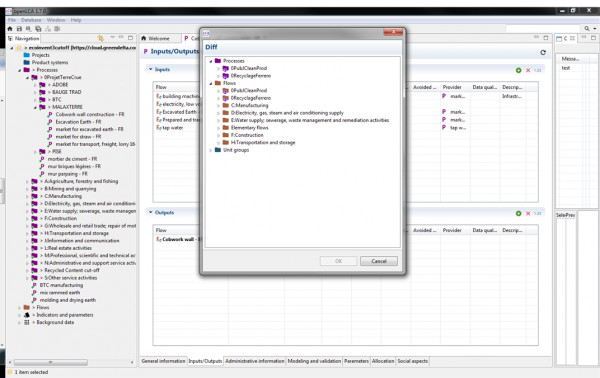The width and height of the screenshot is (600, 378).
Task: Expand the ADOBE folder in Navigation
Action: [35, 85]
